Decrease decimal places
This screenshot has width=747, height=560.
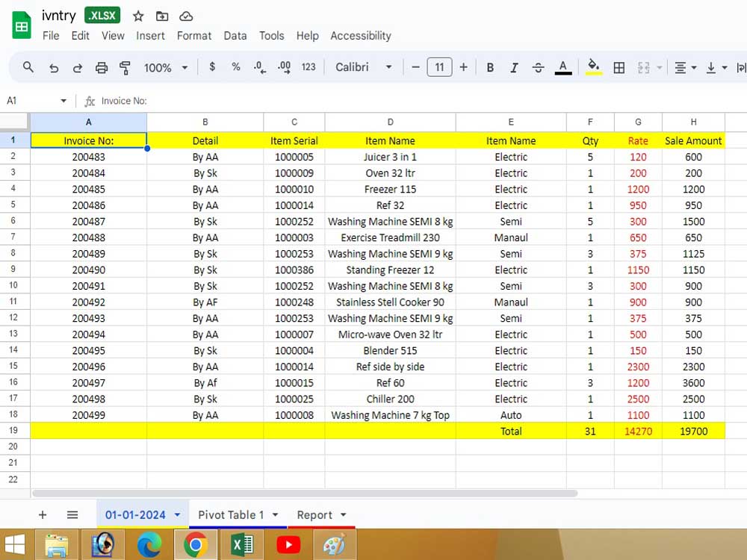[260, 67]
